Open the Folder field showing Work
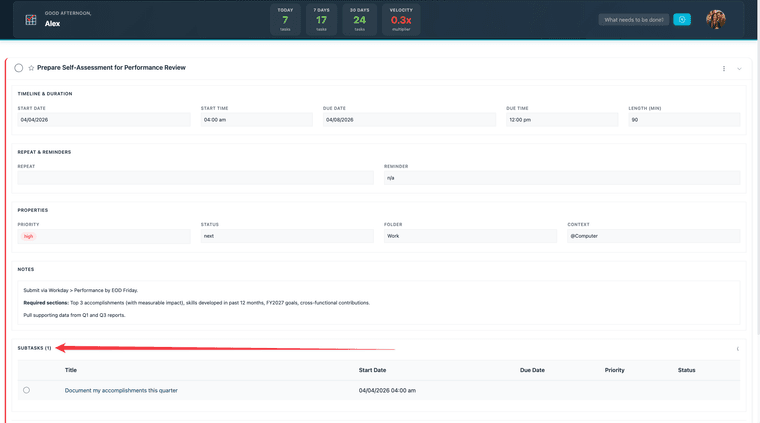 [x=470, y=236]
